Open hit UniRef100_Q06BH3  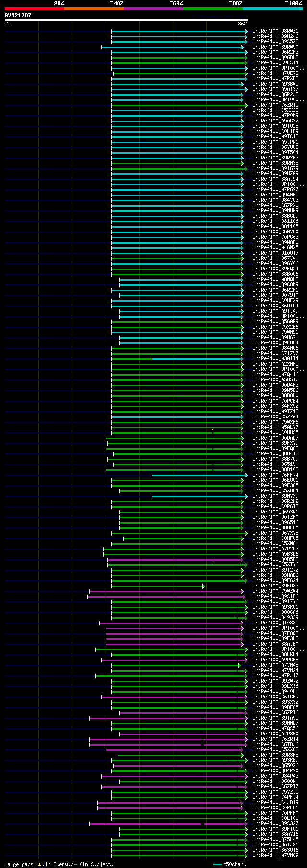click(275, 57)
